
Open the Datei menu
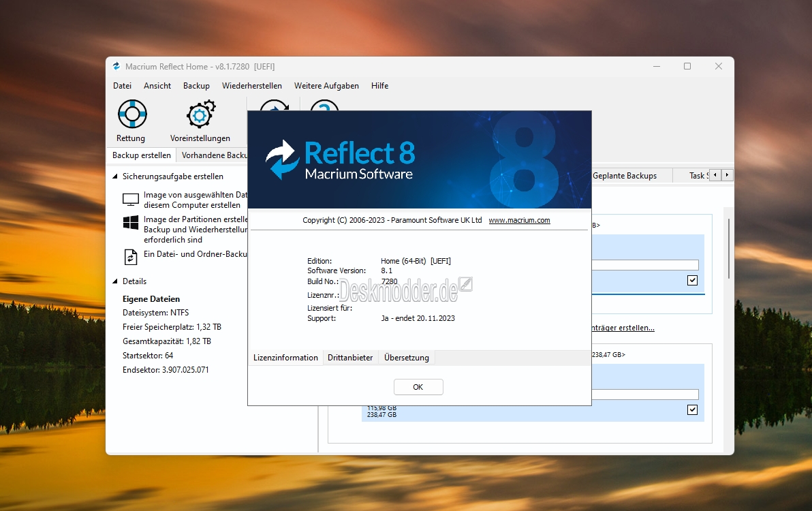[122, 86]
